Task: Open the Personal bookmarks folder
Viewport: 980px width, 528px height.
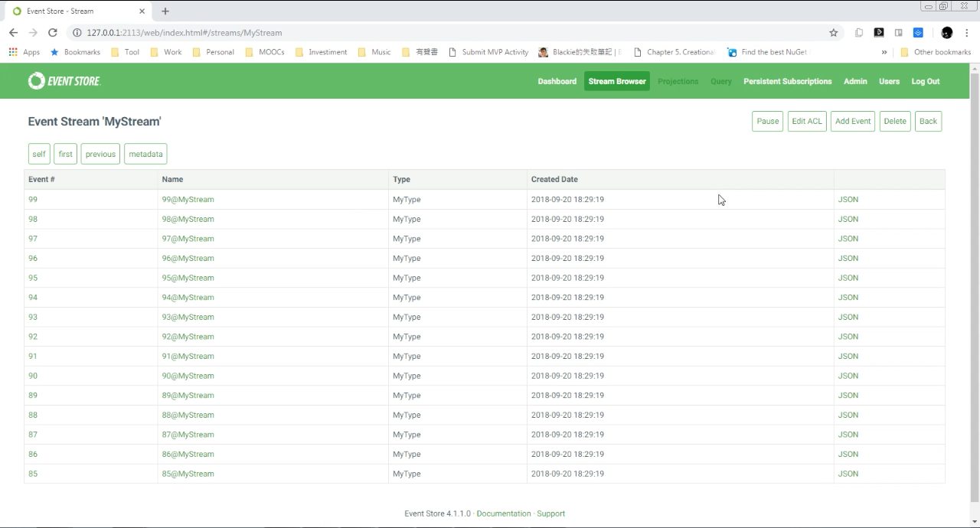Action: click(213, 52)
